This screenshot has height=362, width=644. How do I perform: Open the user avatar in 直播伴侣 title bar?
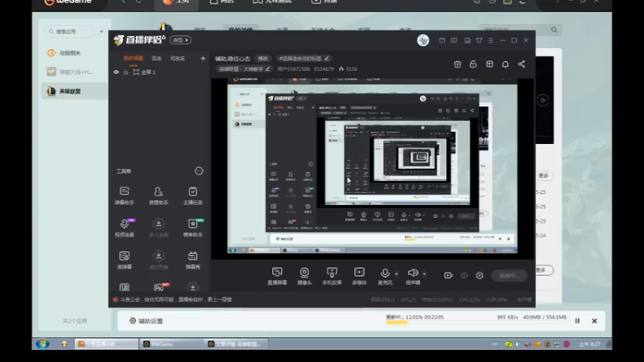pos(423,40)
